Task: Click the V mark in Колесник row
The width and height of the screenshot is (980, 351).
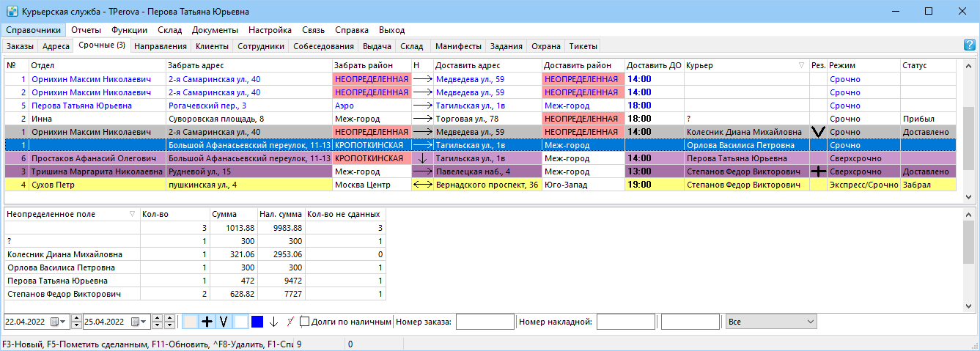Action: pos(819,132)
